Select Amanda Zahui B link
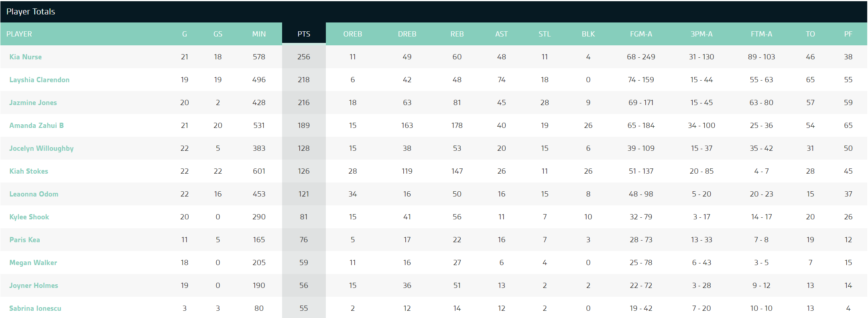Image resolution: width=868 pixels, height=318 pixels. click(37, 126)
